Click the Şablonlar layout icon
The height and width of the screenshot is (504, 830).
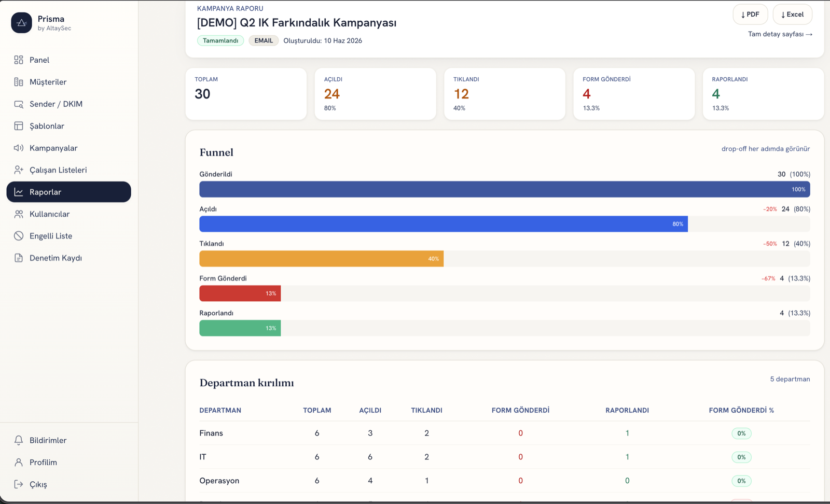pyautogui.click(x=19, y=126)
